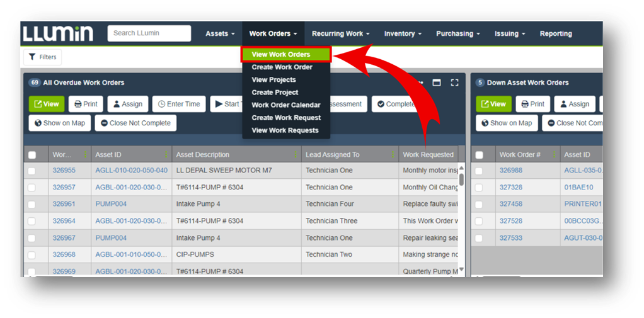Image resolution: width=644 pixels, height=318 pixels.
Task: Select View Work Orders menu item
Action: point(281,55)
